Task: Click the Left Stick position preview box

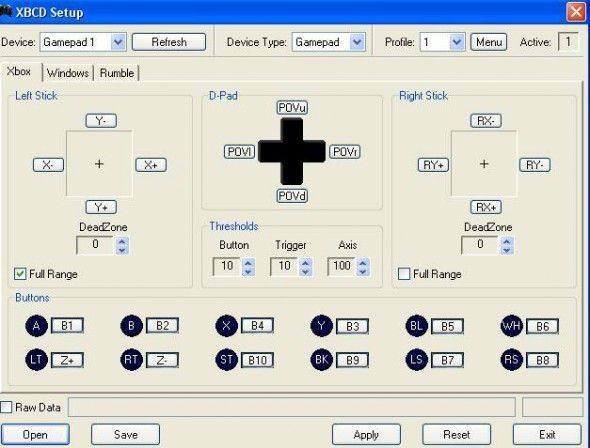Action: pos(99,163)
